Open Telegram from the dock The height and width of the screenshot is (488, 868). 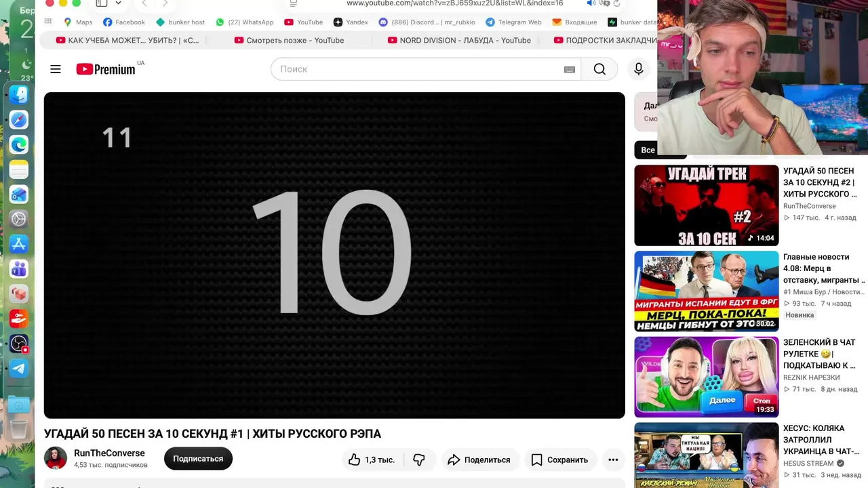pos(19,369)
